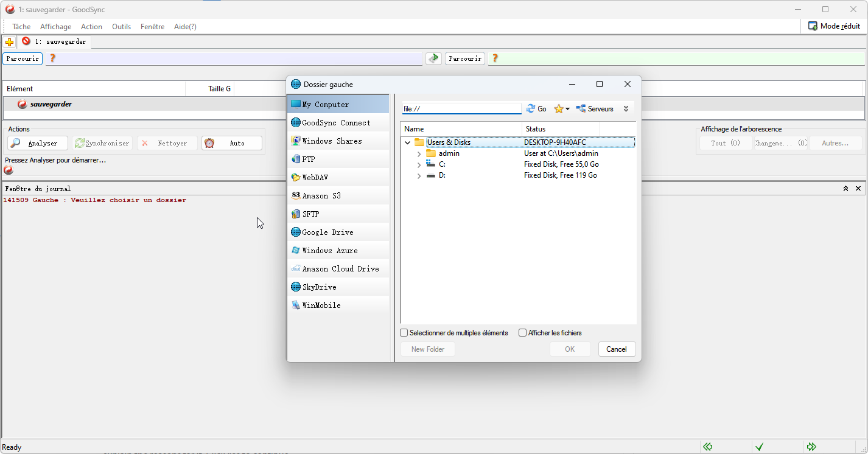Click the admin folder icon
868x454 pixels.
click(x=431, y=153)
